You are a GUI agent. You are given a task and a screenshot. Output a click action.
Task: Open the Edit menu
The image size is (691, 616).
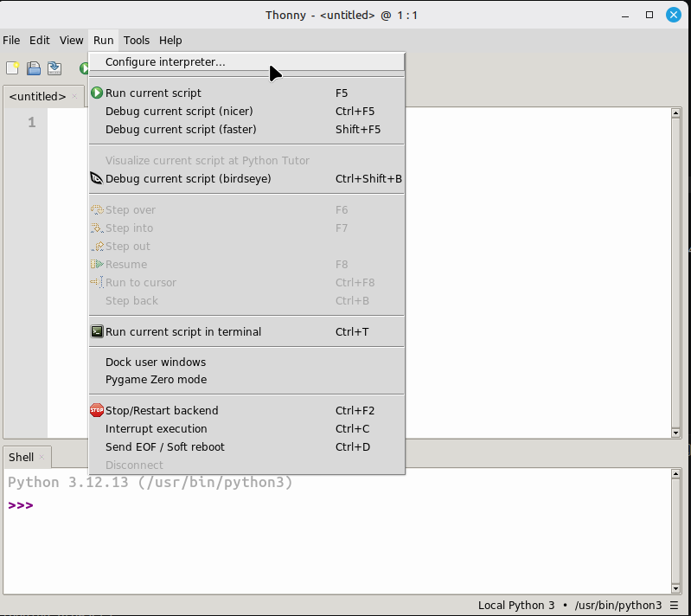point(39,40)
